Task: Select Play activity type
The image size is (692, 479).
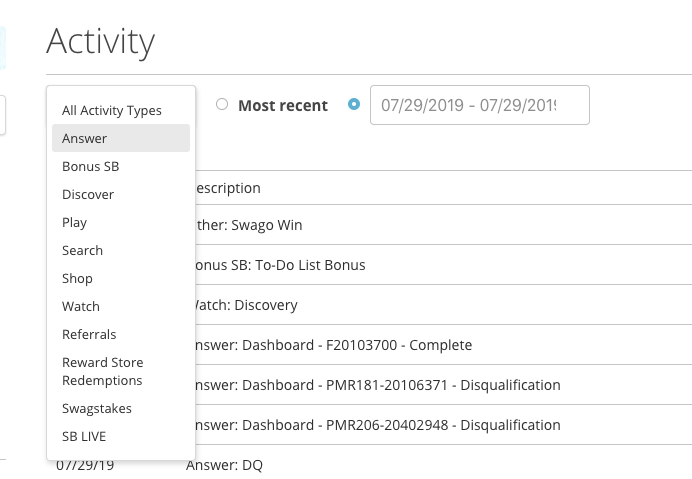Action: [75, 222]
